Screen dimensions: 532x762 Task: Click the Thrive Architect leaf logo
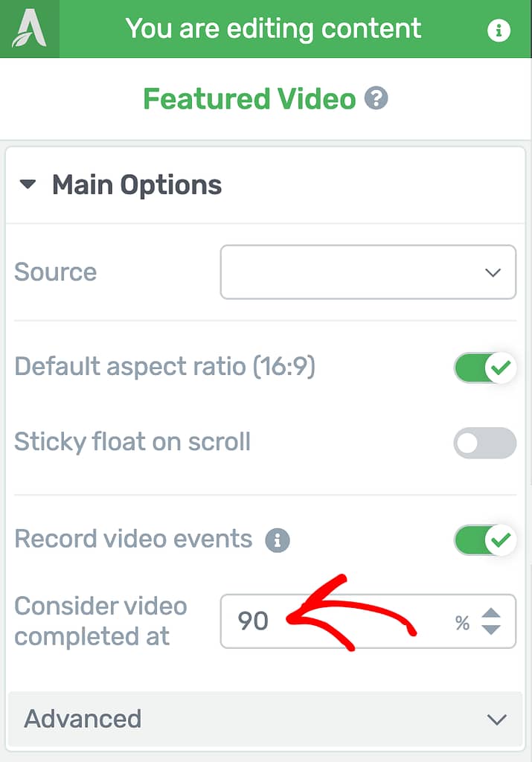(30, 29)
